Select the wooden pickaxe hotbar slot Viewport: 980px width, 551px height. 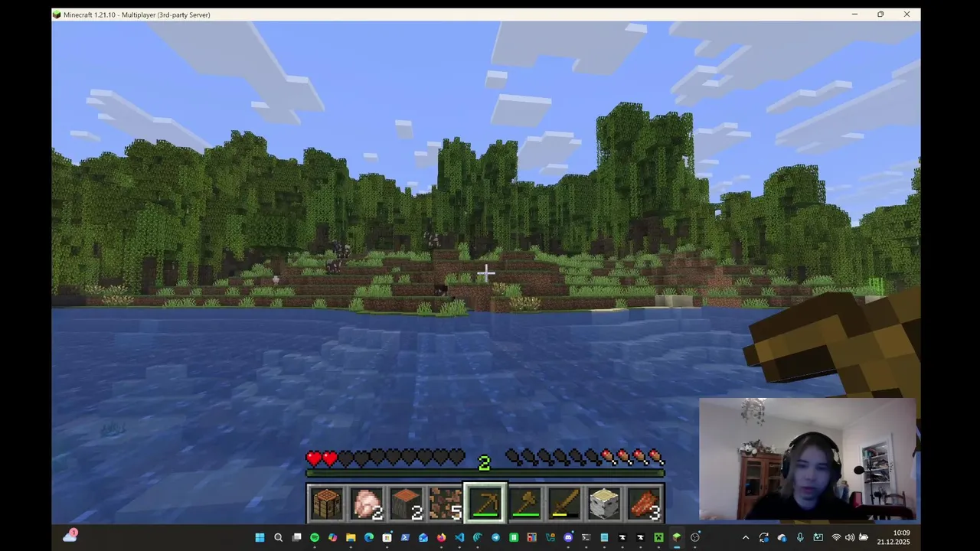click(x=485, y=504)
